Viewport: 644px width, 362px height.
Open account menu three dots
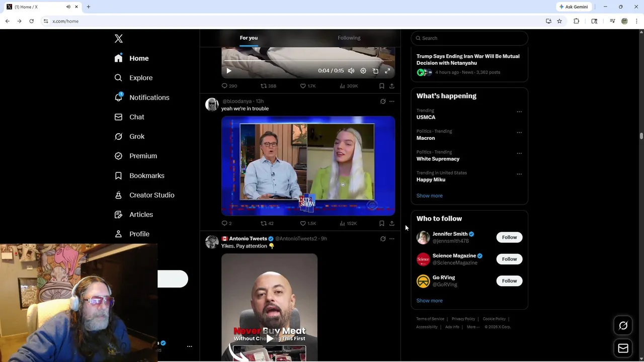(x=190, y=346)
